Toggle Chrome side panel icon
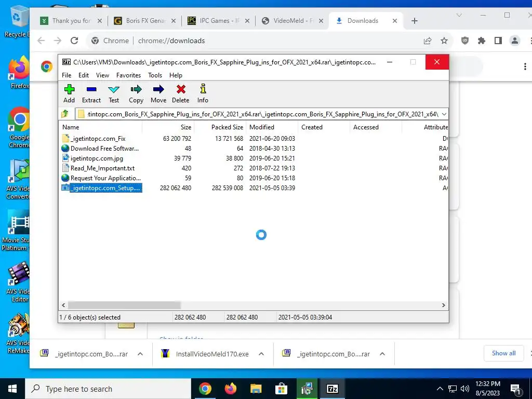 [498, 41]
